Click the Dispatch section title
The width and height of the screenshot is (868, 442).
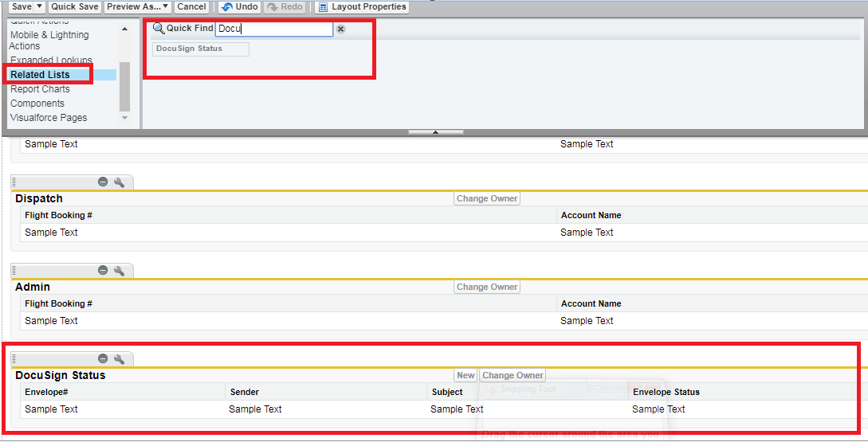[x=39, y=198]
